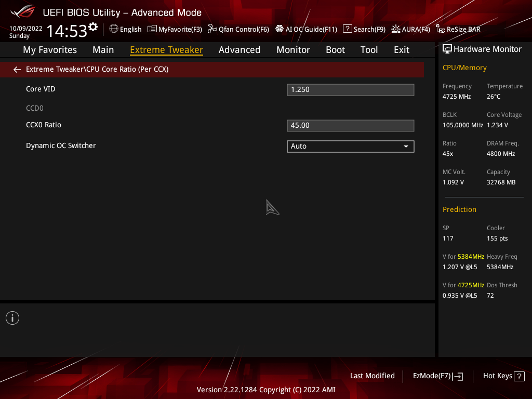This screenshot has height=399, width=532.
Task: Click the 32768 MB capacity value
Action: click(x=501, y=182)
